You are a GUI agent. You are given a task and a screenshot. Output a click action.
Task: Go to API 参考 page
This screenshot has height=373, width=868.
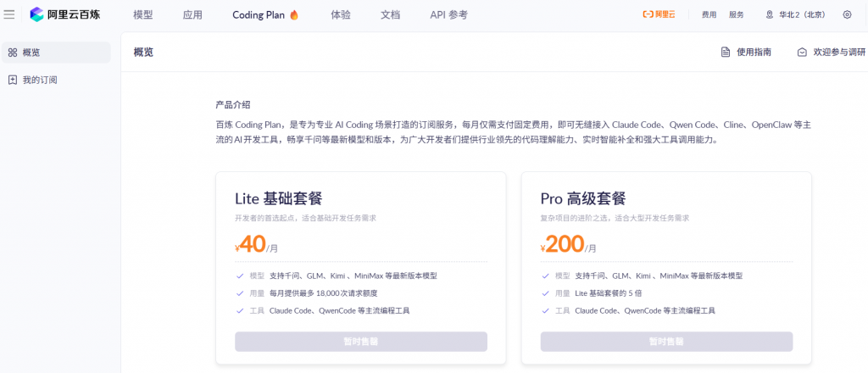448,14
